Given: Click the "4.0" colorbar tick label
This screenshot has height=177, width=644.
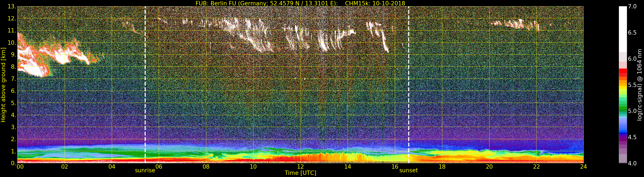Looking at the screenshot, I should click(x=632, y=163).
